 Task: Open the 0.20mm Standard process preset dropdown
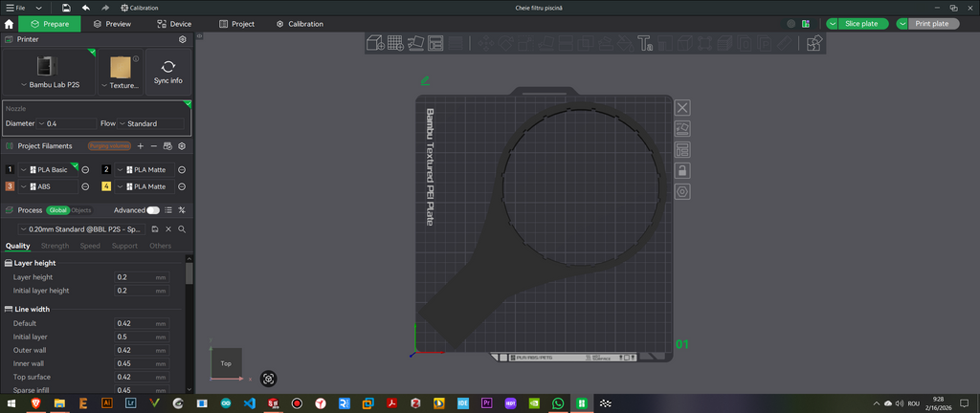81,228
